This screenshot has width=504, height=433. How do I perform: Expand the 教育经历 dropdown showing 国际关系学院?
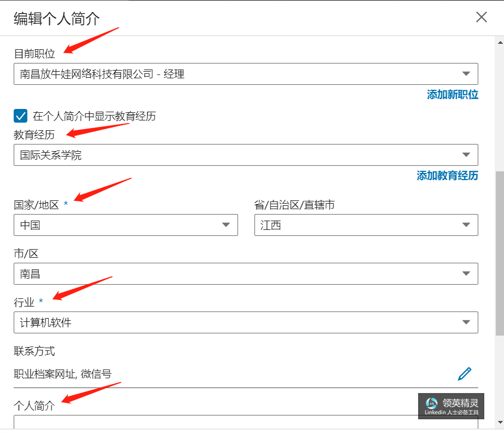click(x=245, y=155)
